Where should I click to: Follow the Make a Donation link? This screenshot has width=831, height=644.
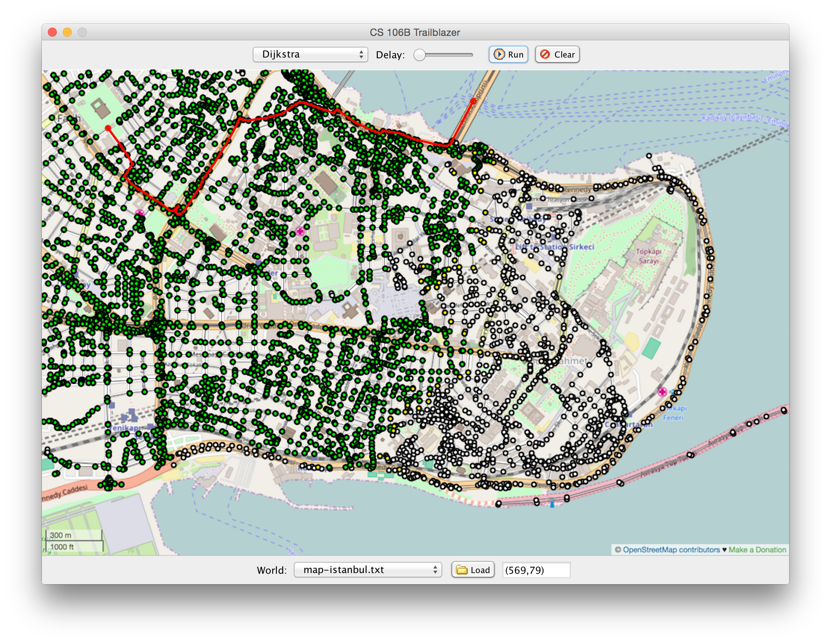[x=757, y=549]
